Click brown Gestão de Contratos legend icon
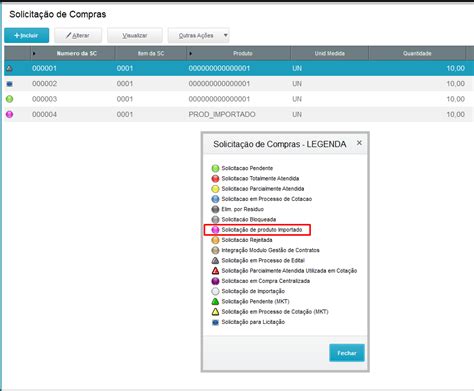 (215, 250)
